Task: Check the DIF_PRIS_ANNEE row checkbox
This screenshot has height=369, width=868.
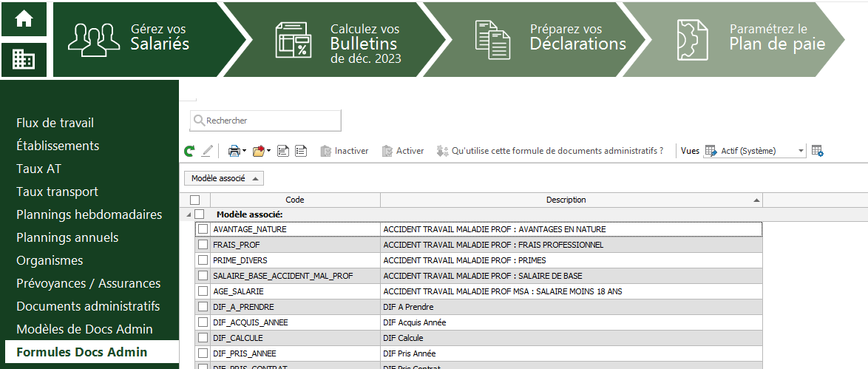Action: (x=203, y=353)
